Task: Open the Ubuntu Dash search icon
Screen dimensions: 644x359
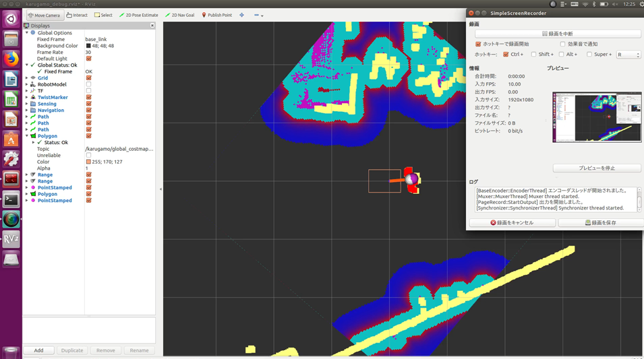Action: 11,20
